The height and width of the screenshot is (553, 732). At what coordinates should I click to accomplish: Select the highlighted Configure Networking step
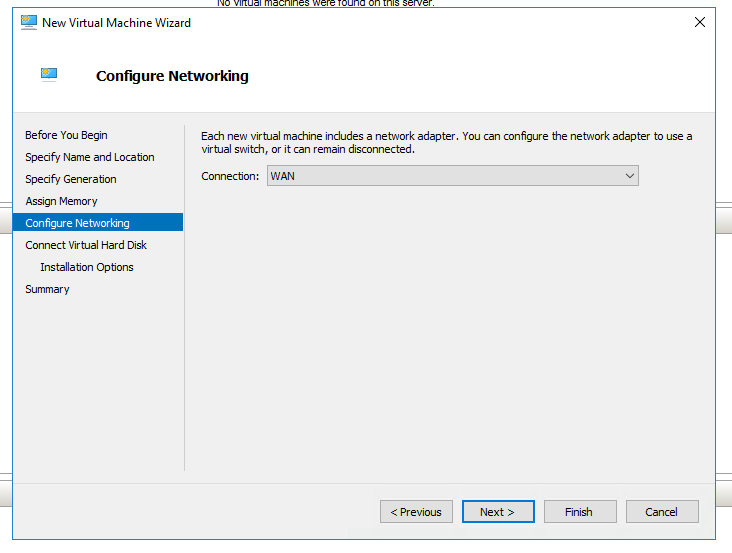point(77,223)
